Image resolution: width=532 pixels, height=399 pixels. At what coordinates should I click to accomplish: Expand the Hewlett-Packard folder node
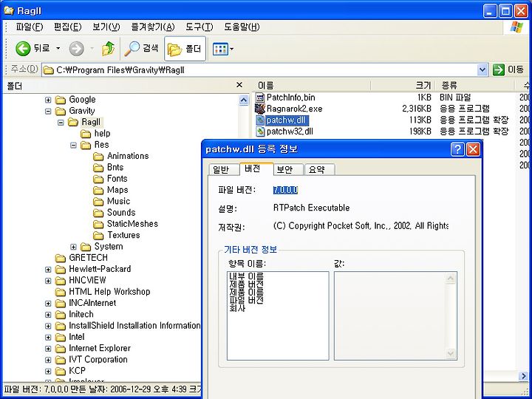48,270
